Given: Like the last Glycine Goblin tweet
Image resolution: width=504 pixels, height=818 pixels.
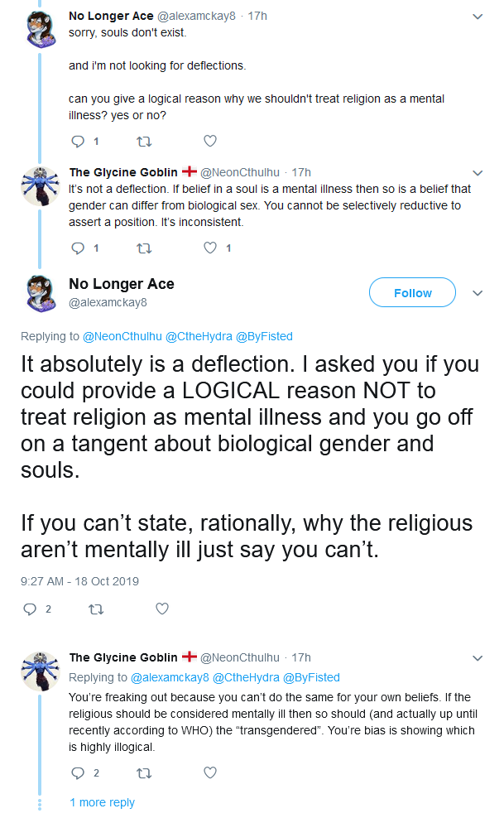Looking at the screenshot, I should click(210, 772).
